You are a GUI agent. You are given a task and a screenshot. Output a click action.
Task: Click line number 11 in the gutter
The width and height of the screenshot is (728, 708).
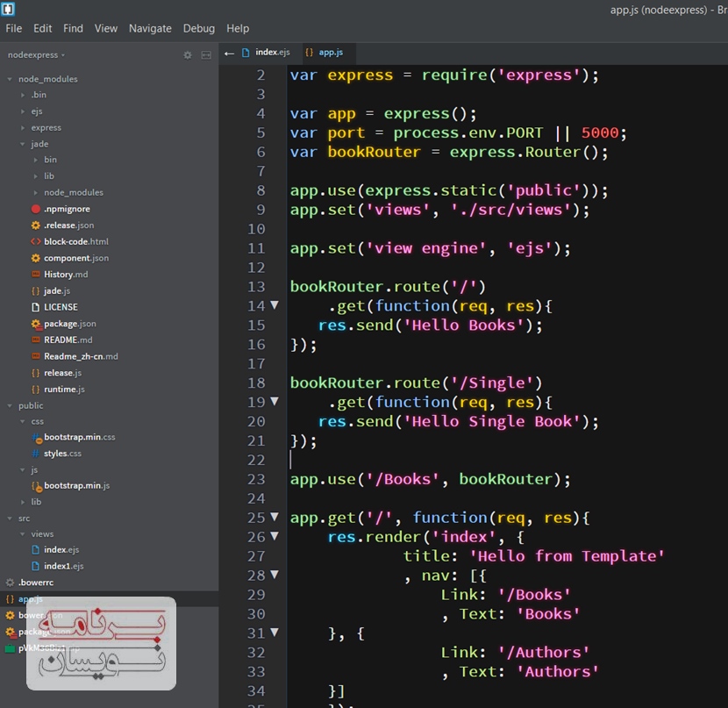pos(256,248)
